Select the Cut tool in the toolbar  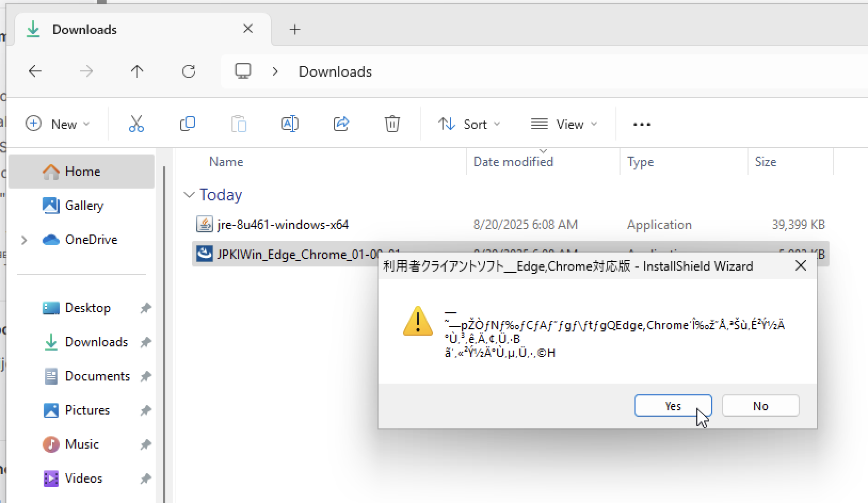(136, 124)
